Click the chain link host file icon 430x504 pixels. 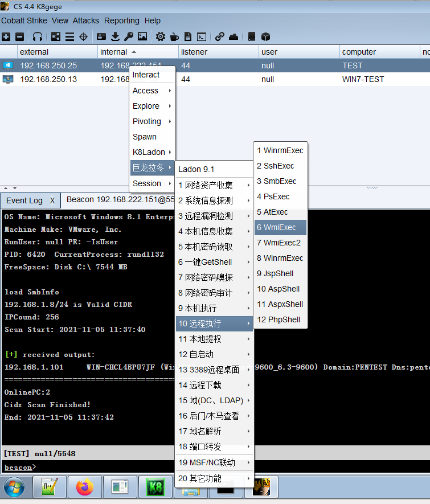tap(219, 36)
